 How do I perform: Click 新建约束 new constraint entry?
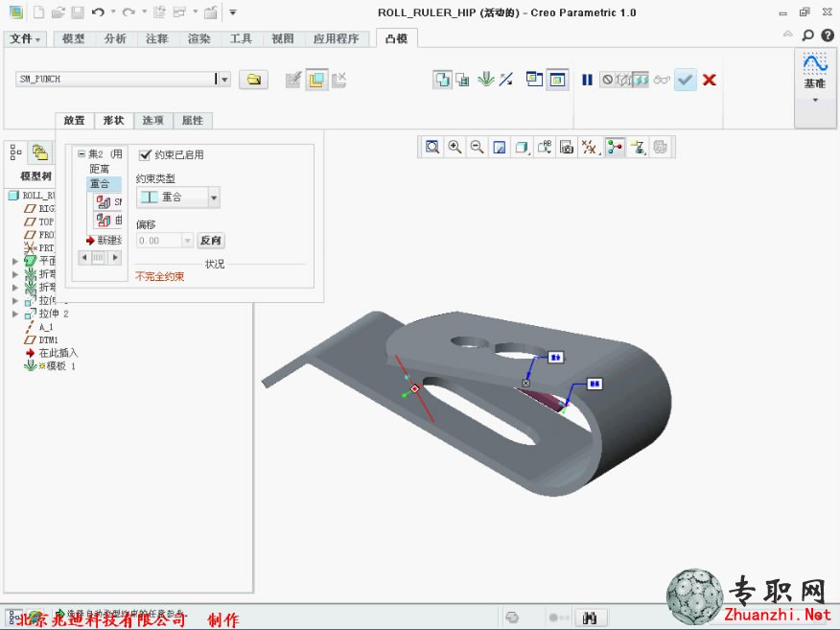(x=105, y=240)
